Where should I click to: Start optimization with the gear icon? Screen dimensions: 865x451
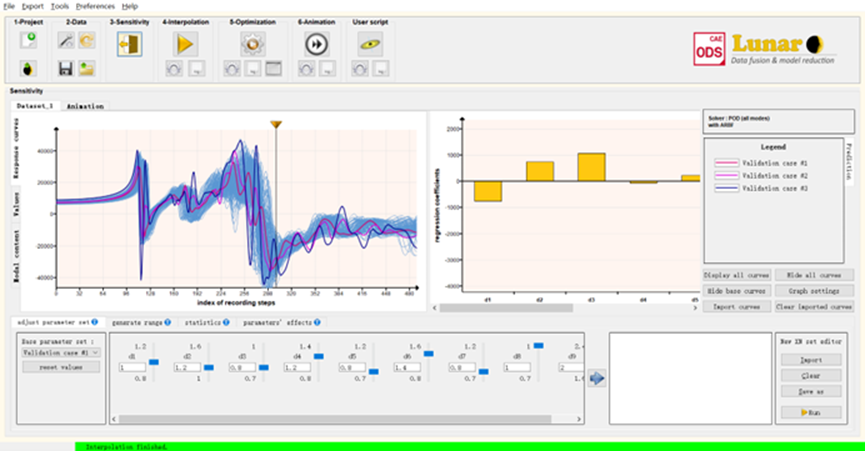point(253,44)
